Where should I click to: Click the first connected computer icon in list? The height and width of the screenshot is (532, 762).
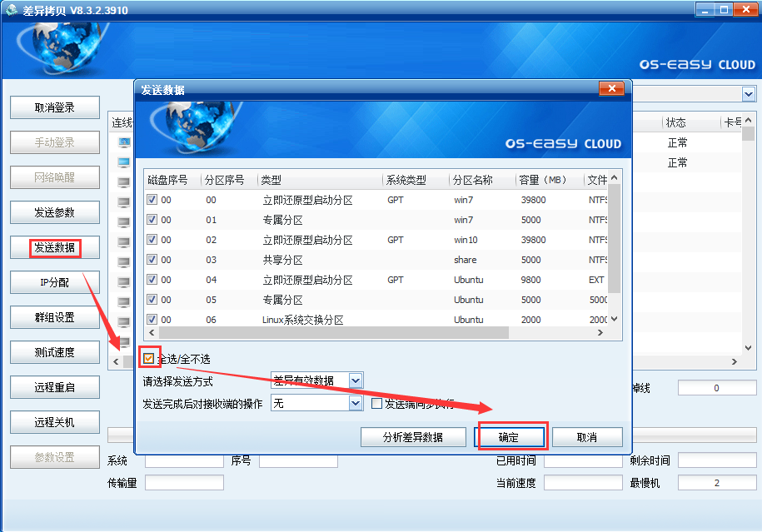124,143
